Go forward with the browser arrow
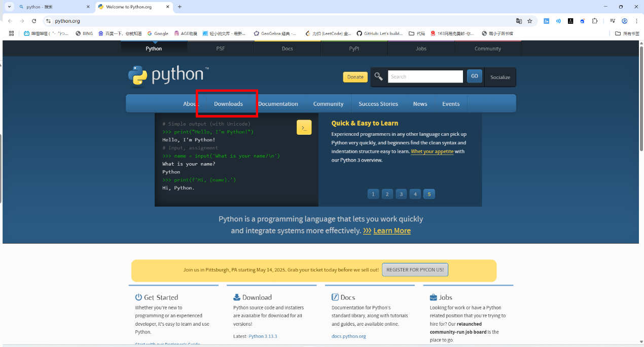Screen dimensions: 644x347 tap(22, 21)
